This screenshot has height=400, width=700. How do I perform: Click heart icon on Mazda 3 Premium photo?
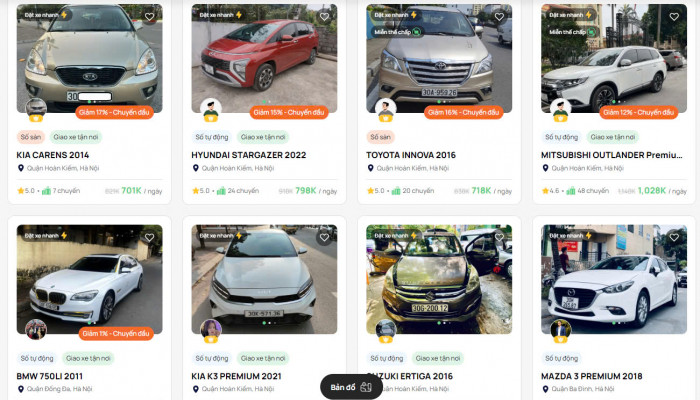(x=674, y=238)
